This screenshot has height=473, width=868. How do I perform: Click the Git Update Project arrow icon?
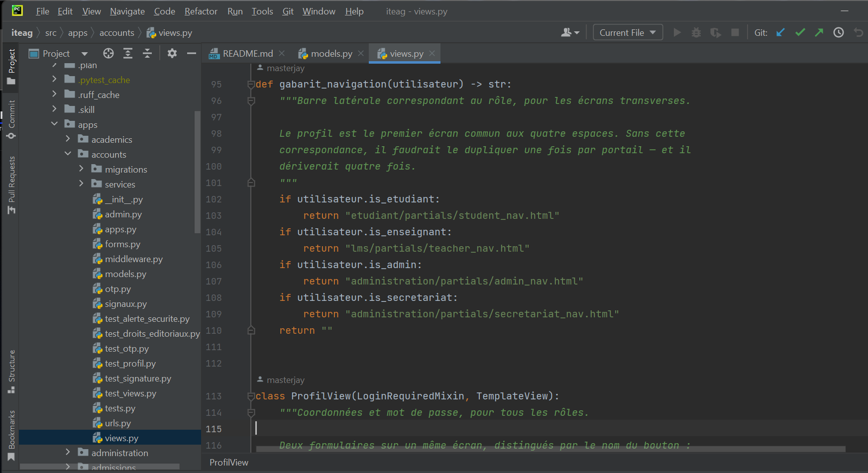pyautogui.click(x=780, y=32)
